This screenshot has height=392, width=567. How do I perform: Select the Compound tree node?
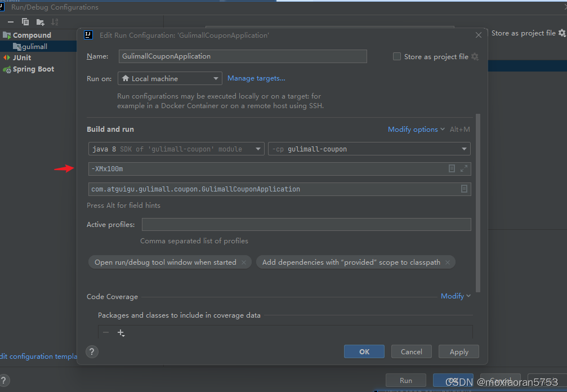pos(32,35)
